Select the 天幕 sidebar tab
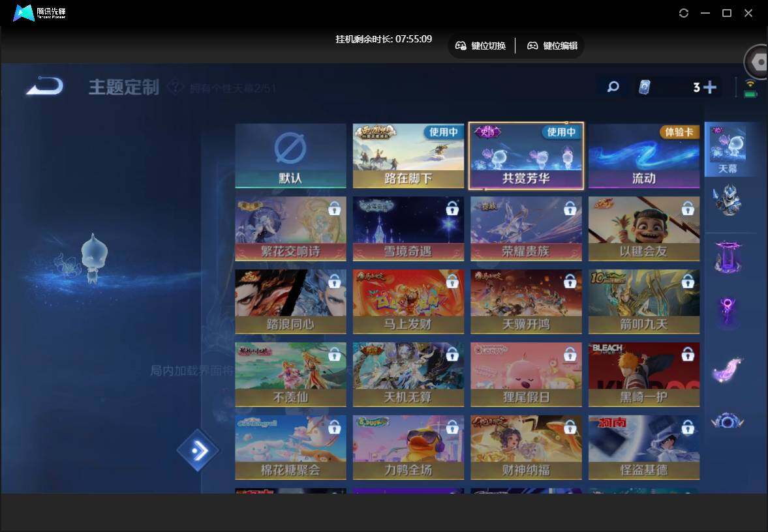The width and height of the screenshot is (768, 532). point(728,149)
